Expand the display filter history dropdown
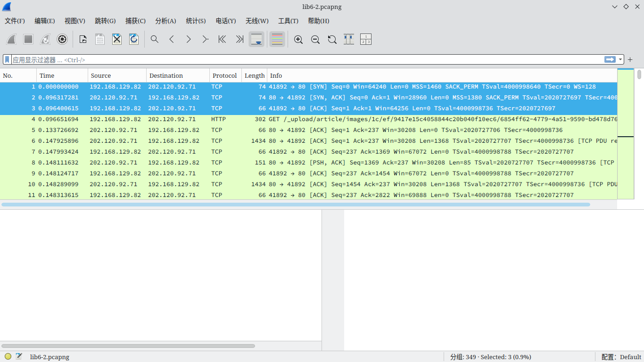This screenshot has width=644, height=362. 620,60
